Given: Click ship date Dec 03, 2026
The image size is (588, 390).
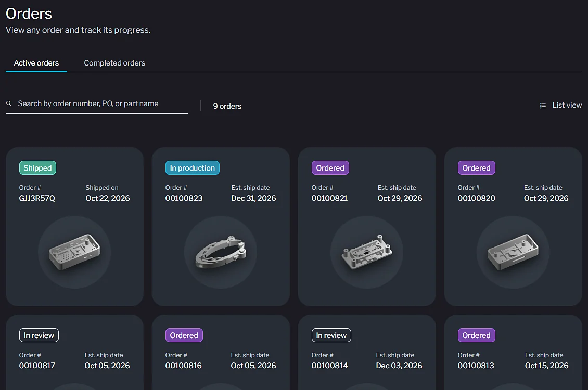Looking at the screenshot, I should 399,366.
